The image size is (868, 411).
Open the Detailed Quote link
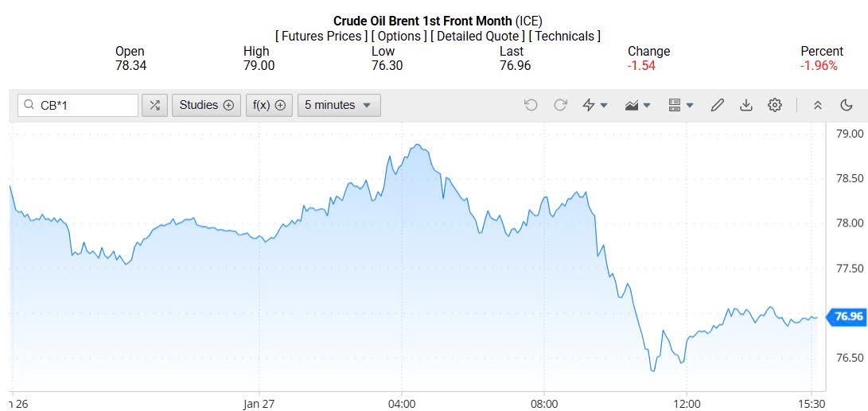click(477, 36)
